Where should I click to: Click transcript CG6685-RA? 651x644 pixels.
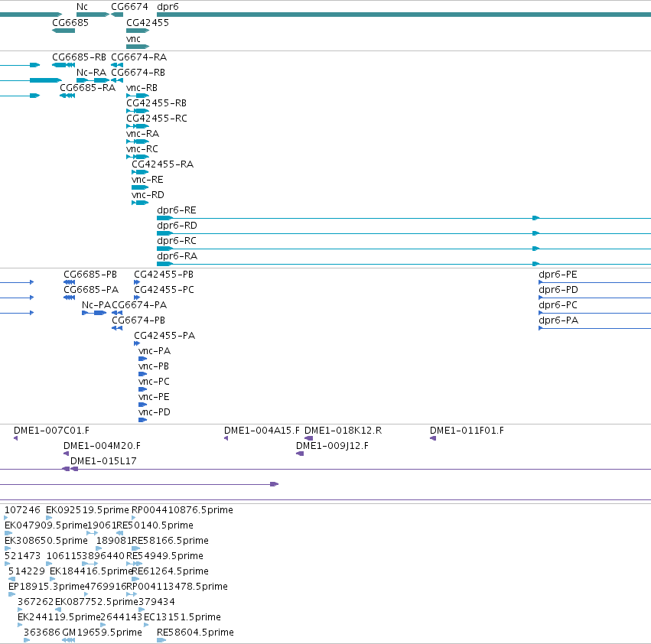88,88
